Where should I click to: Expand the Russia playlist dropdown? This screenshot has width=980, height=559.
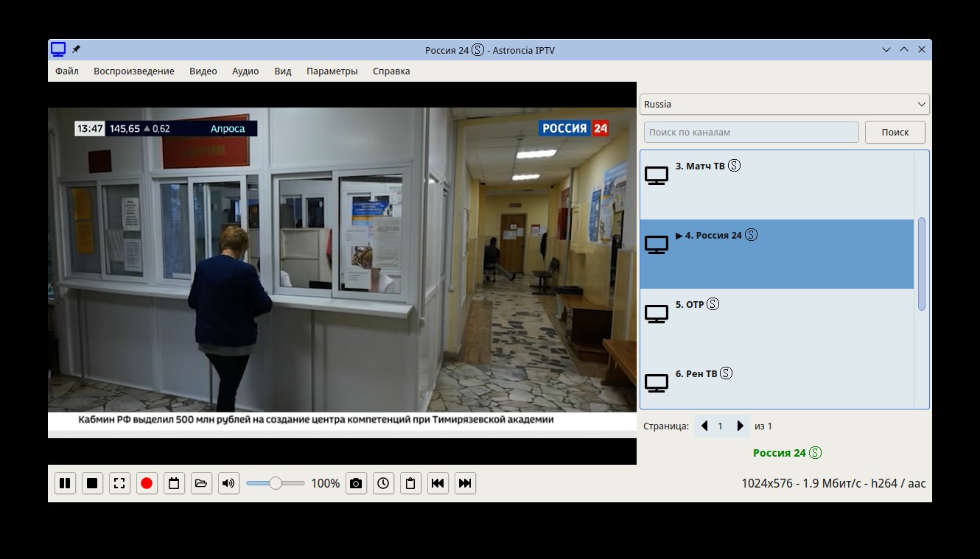tap(784, 105)
